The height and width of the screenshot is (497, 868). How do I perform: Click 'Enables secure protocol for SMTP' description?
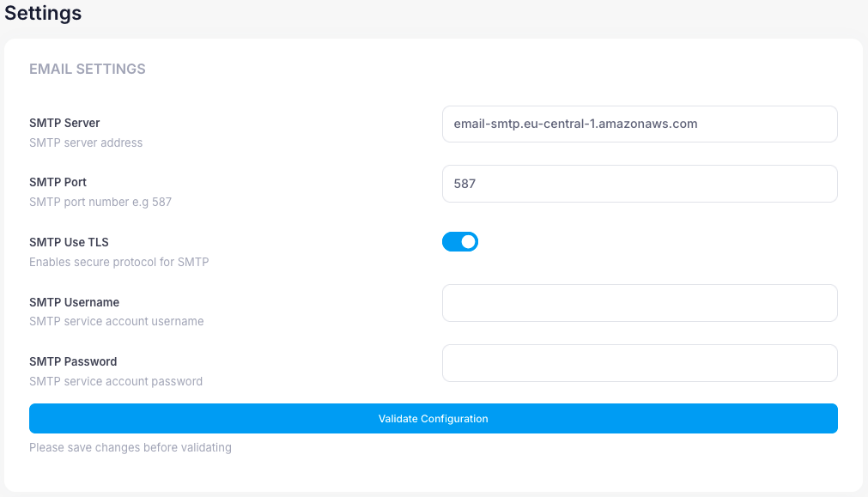tap(119, 262)
